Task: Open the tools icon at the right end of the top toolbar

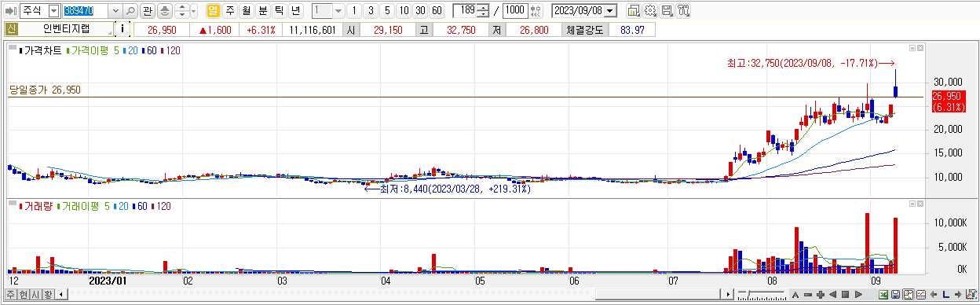Action: [x=683, y=11]
